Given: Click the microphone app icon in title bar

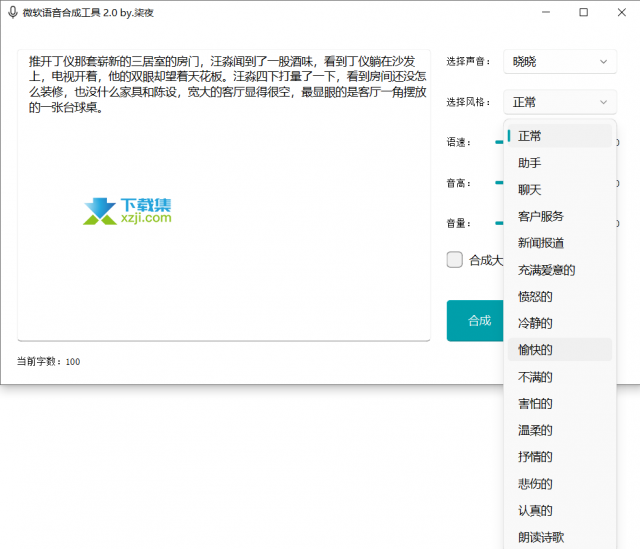Looking at the screenshot, I should point(13,13).
